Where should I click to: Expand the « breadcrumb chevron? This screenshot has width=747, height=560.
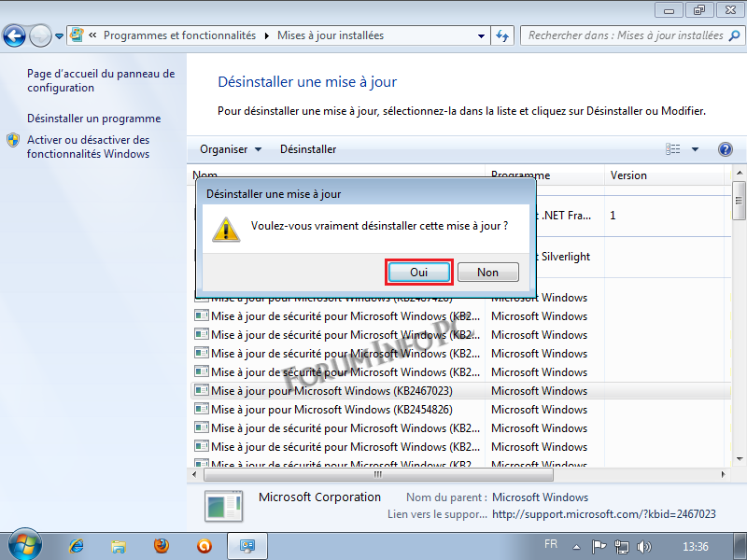click(x=92, y=35)
